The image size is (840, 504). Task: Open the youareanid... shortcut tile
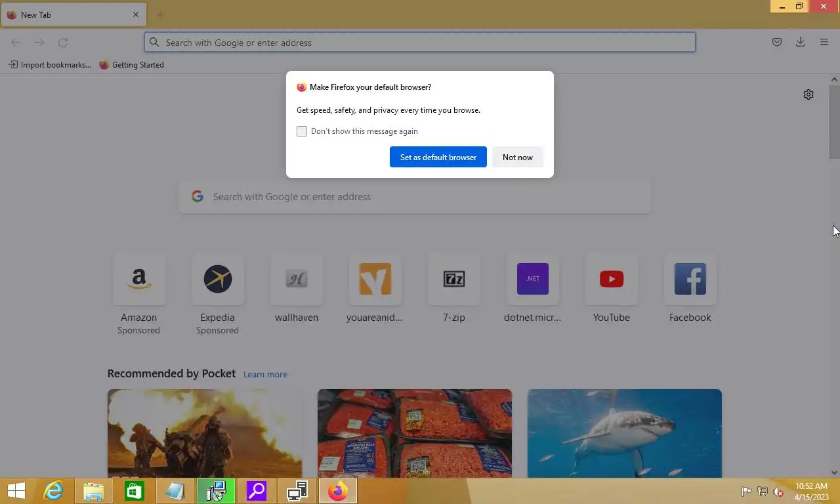click(375, 279)
